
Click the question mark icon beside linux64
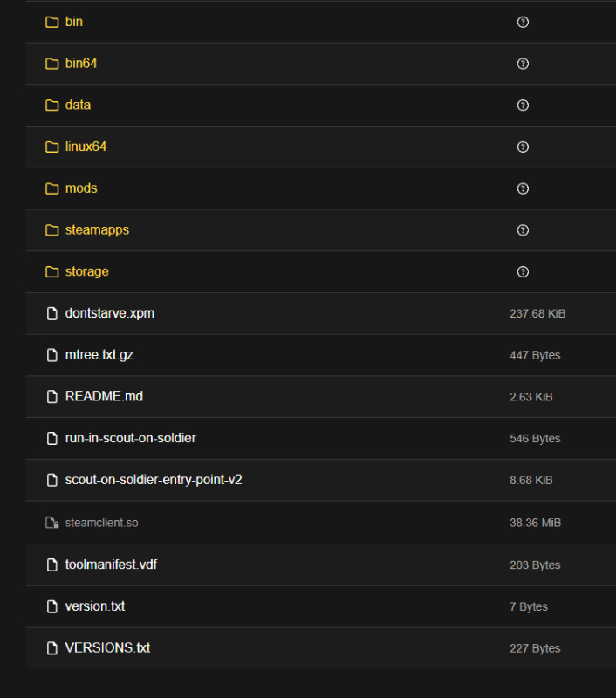point(523,147)
